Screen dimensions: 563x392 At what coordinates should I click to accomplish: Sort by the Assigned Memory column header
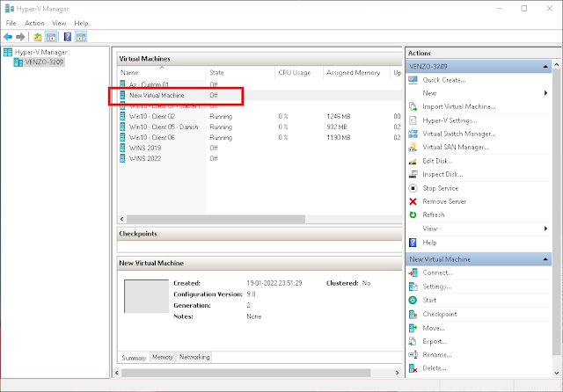coord(356,72)
